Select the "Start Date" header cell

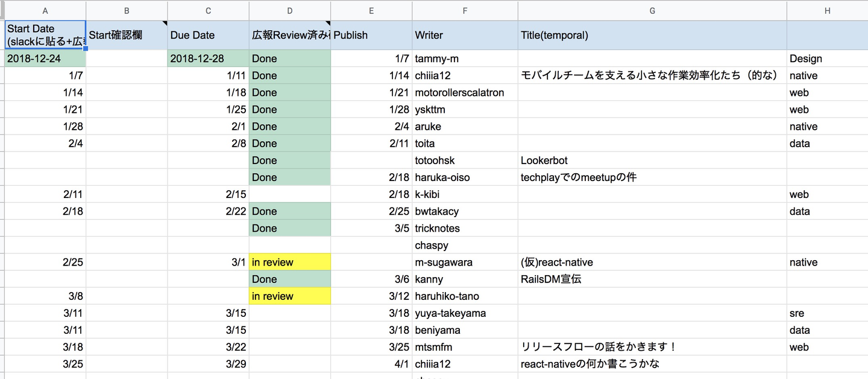click(45, 35)
